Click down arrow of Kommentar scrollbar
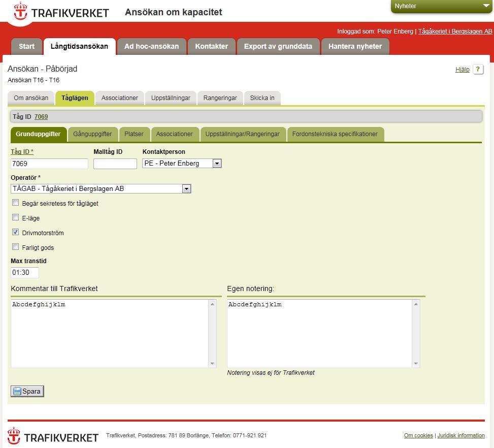The image size is (494, 448). click(212, 364)
